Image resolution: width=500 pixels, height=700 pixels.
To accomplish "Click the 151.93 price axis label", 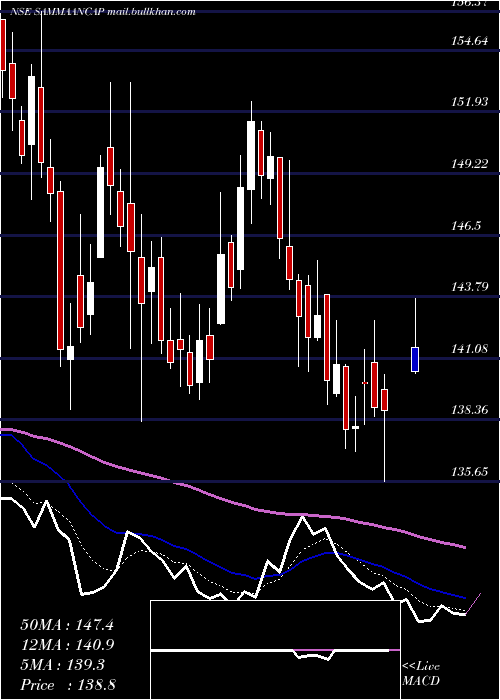I will (470, 102).
